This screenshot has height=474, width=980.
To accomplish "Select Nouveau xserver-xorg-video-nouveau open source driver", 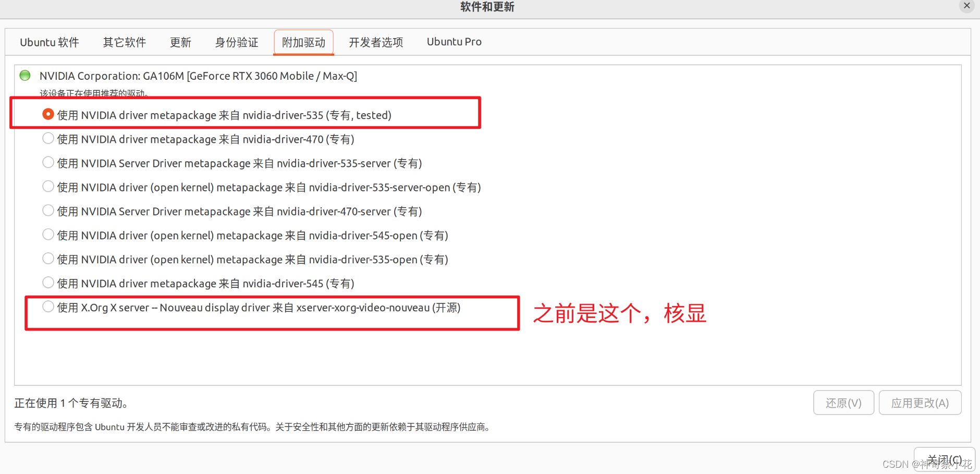I will tap(48, 307).
